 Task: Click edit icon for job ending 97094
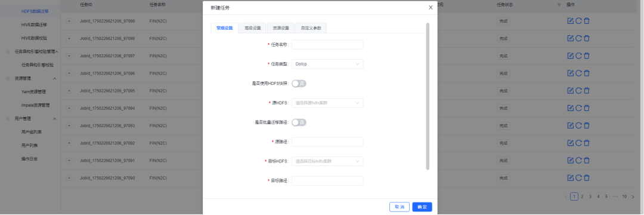(x=570, y=108)
